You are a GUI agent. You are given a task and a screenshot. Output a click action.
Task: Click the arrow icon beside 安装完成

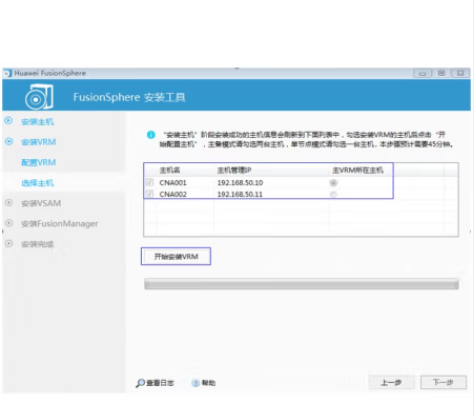pyautogui.click(x=9, y=243)
